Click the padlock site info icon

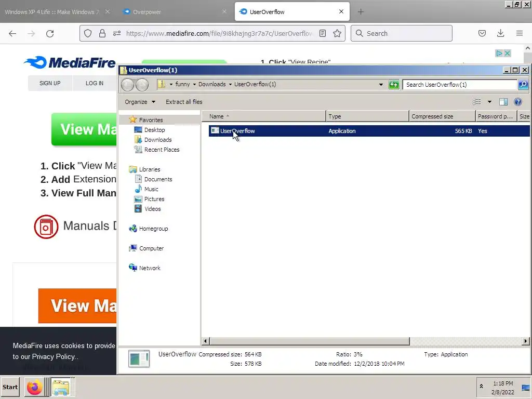pyautogui.click(x=102, y=33)
